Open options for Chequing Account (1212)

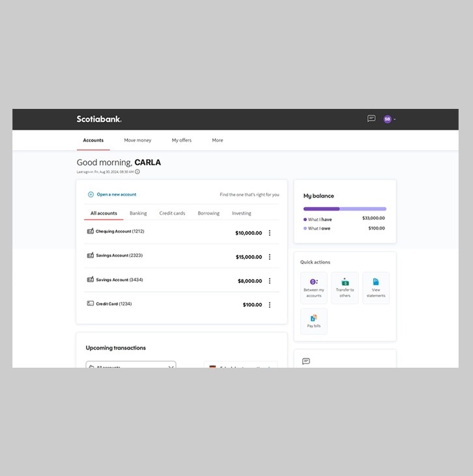click(270, 233)
